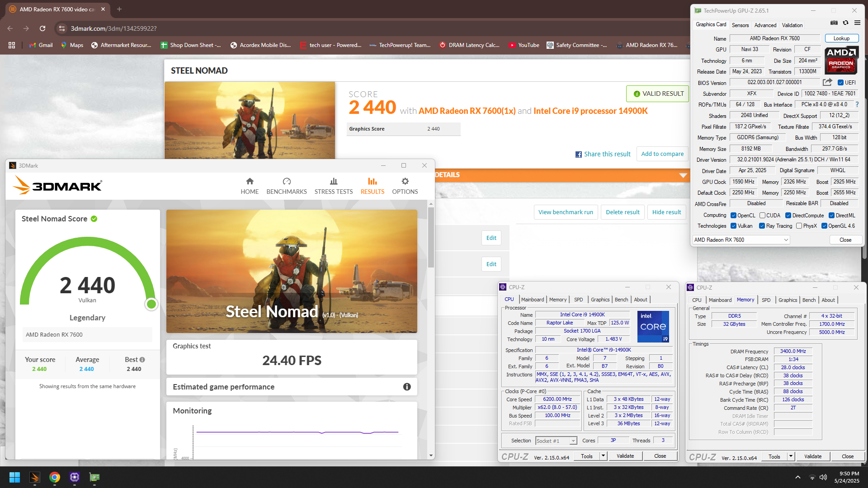Click View benchmark run button
This screenshot has width=868, height=488.
566,212
